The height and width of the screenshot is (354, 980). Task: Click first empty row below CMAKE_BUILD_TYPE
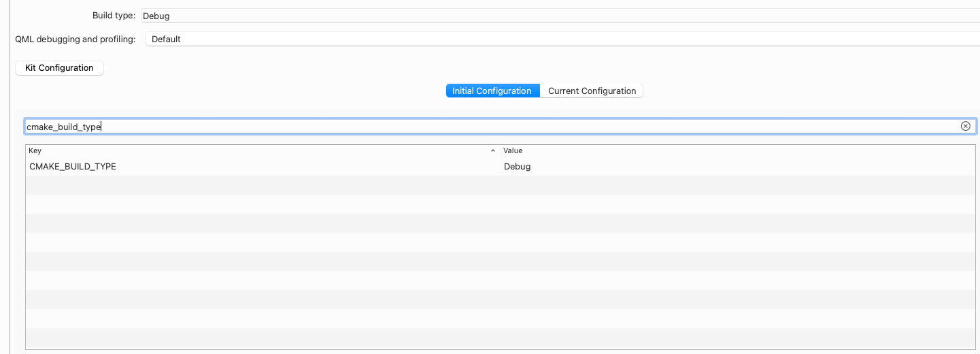pyautogui.click(x=258, y=185)
